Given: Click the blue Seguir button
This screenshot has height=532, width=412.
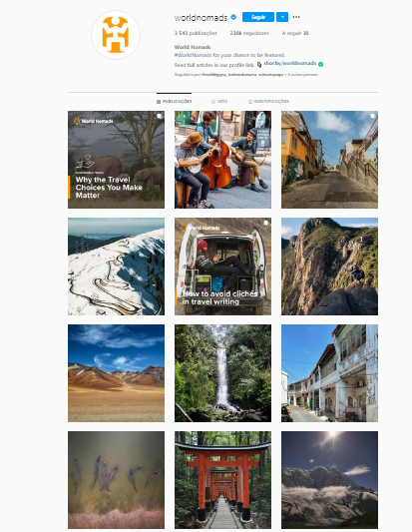Looking at the screenshot, I should coord(258,17).
